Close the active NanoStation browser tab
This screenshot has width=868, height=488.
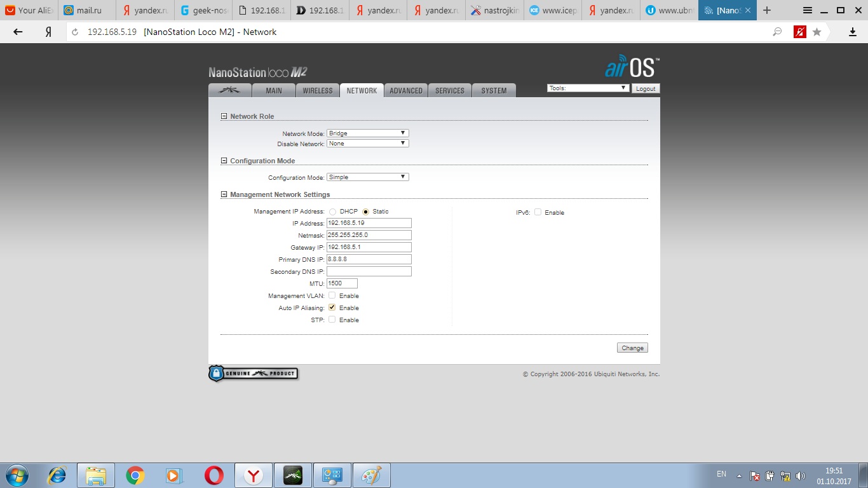tap(747, 11)
